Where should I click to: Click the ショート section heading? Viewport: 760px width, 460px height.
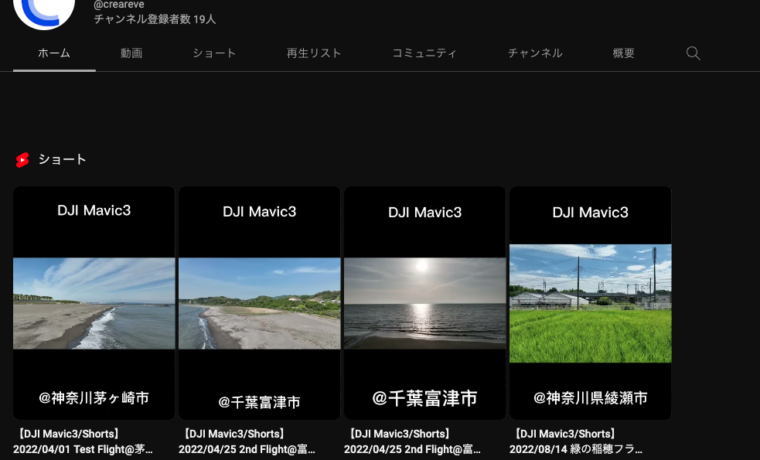pyautogui.click(x=62, y=159)
